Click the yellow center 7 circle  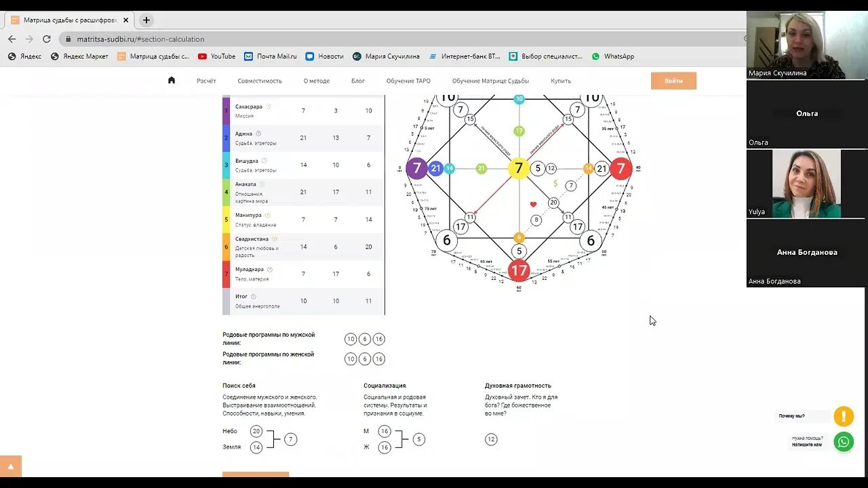[519, 168]
